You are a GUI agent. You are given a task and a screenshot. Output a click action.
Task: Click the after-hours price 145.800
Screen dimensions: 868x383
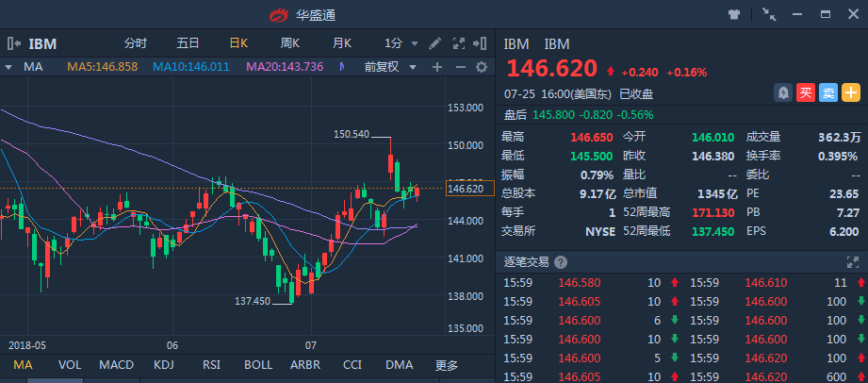[x=553, y=115]
